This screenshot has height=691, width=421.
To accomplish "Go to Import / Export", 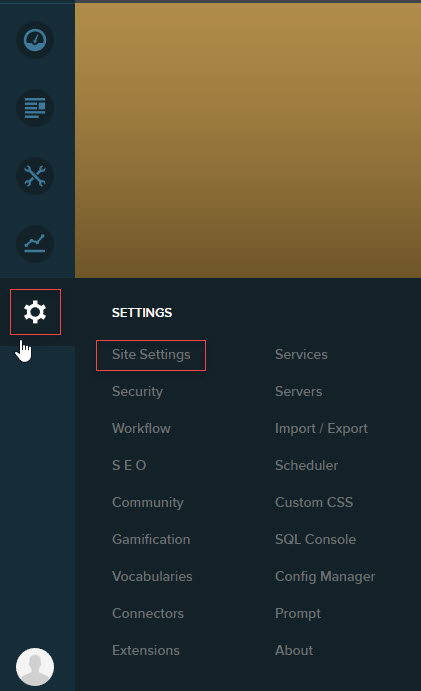I will coord(321,429).
